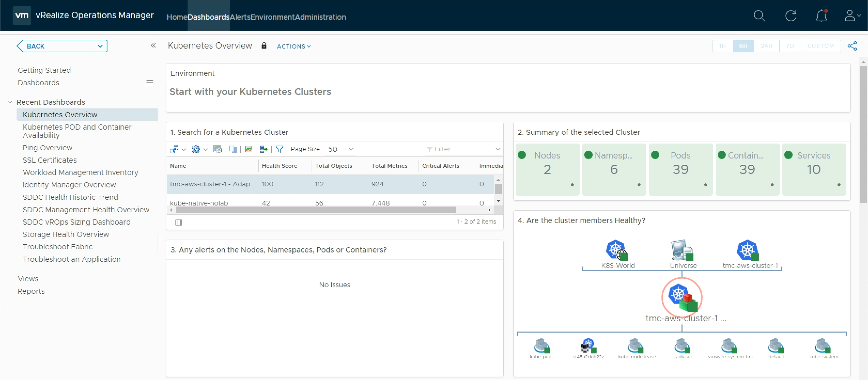Select the cadvisor namespace icon
Viewport: 868px width, 380px height.
682,346
